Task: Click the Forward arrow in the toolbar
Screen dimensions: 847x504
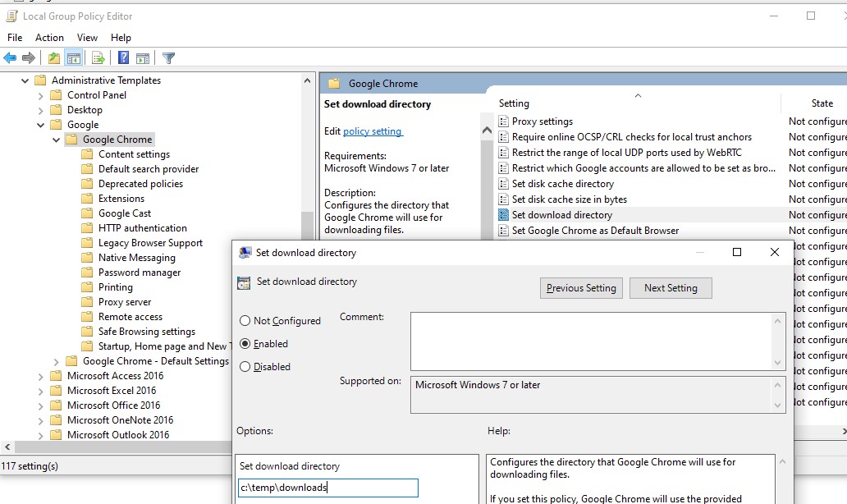Action: point(29,57)
